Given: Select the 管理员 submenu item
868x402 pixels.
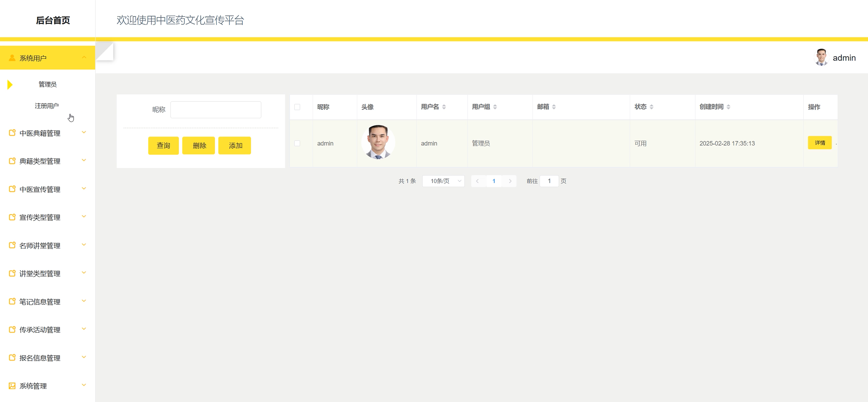Looking at the screenshot, I should tap(48, 84).
